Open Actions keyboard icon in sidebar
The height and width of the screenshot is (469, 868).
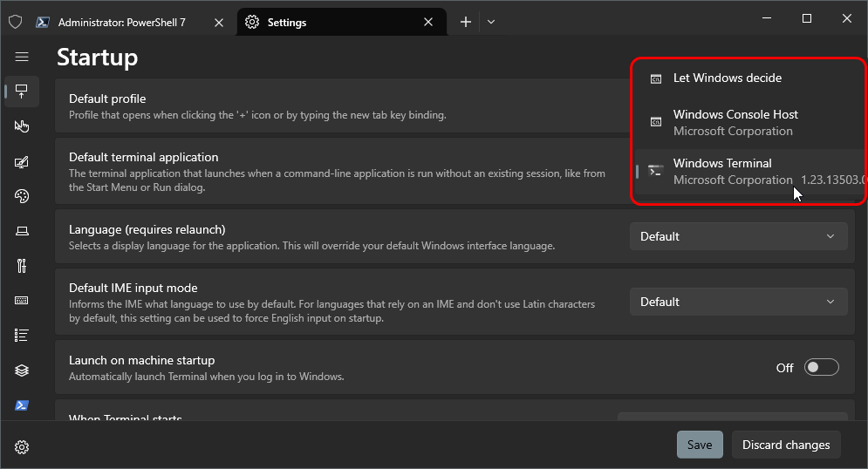(22, 301)
